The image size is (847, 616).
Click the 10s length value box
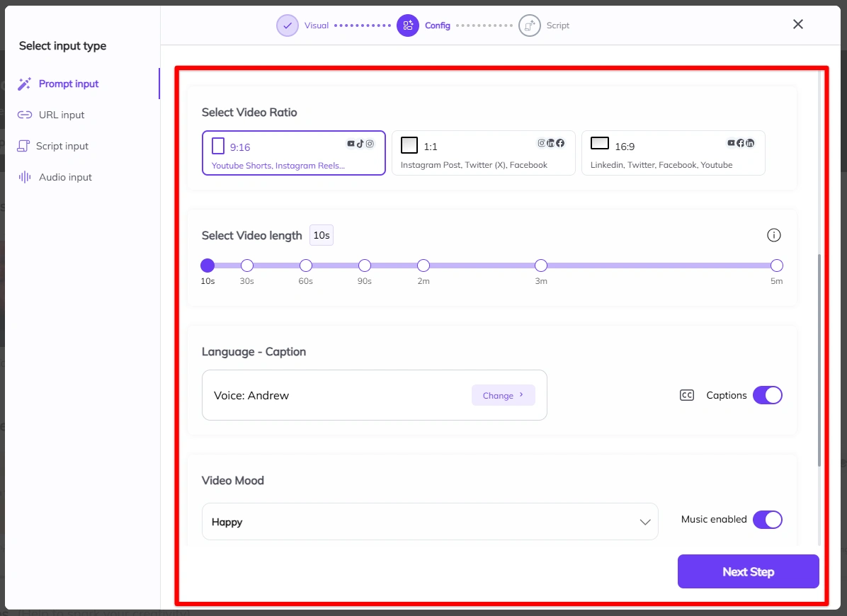click(322, 235)
